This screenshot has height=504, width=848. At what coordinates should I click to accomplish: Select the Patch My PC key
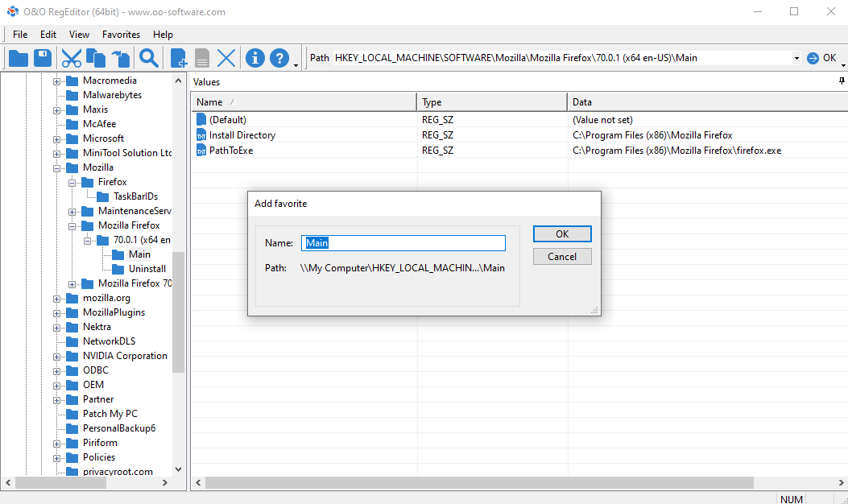point(110,414)
